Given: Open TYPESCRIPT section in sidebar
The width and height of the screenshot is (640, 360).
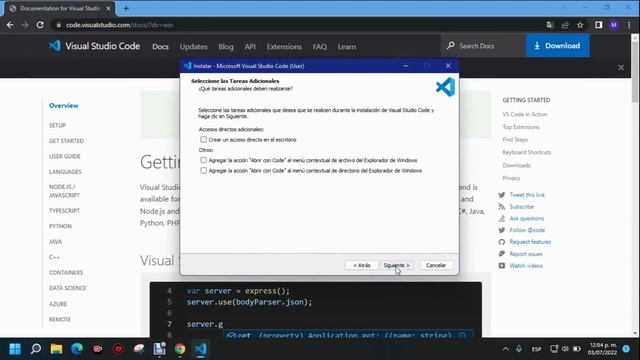Looking at the screenshot, I should (64, 211).
